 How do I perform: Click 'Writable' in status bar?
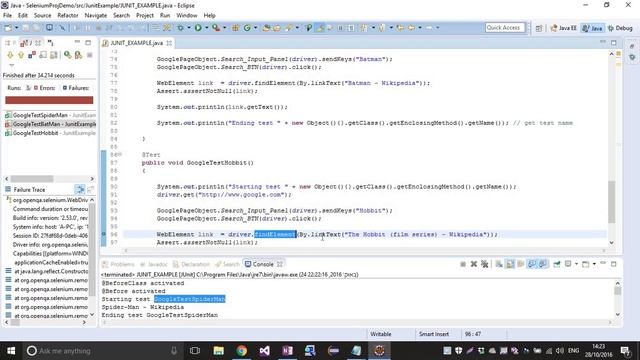[x=380, y=334]
